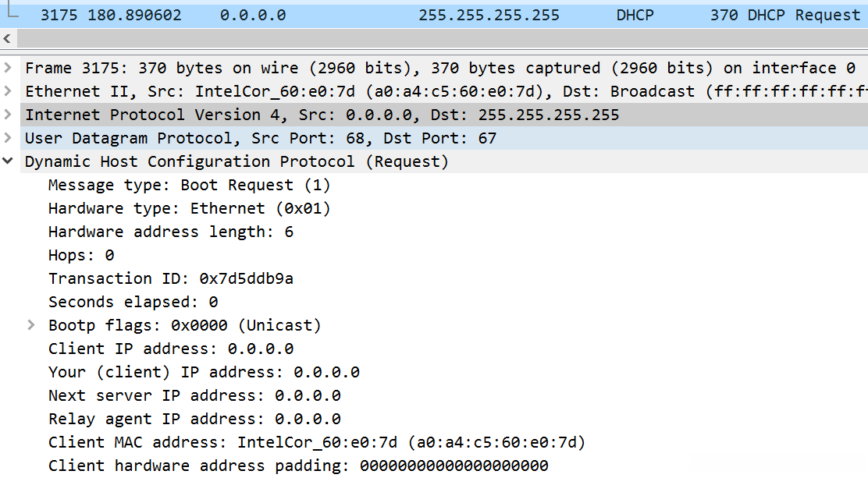Select the Seconds elapsed field
The width and height of the screenshot is (868, 478).
pyautogui.click(x=133, y=302)
